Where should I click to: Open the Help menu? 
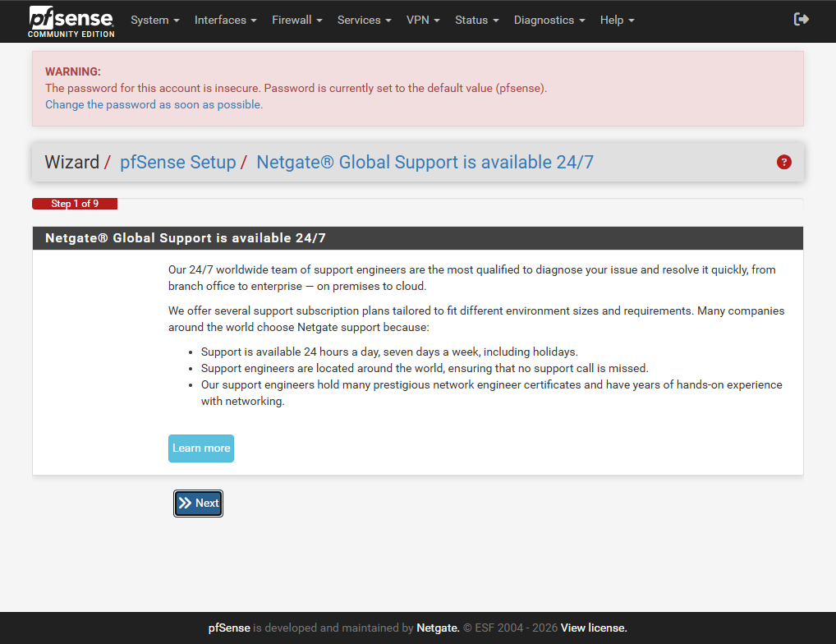coord(617,21)
